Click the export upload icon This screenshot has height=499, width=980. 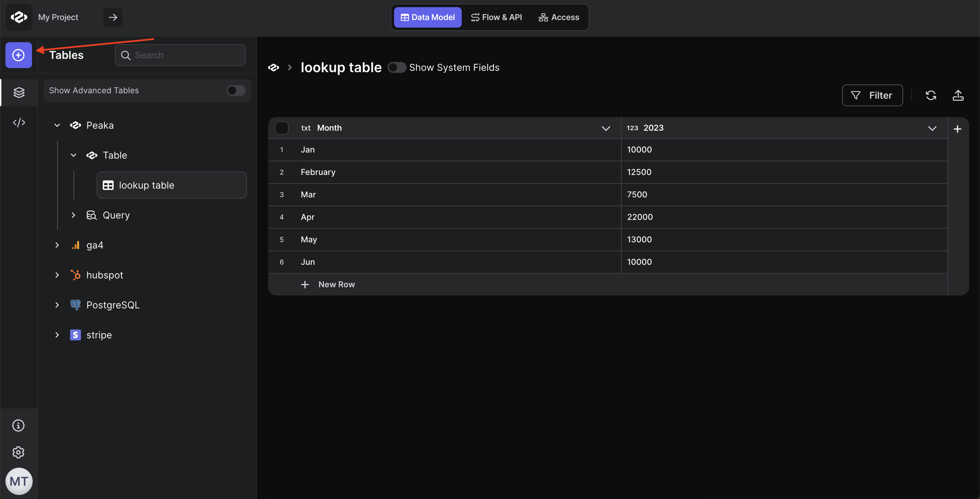click(958, 95)
